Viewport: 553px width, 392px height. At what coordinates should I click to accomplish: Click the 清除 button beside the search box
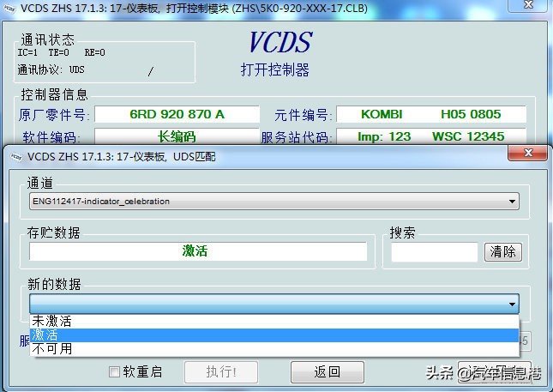[x=503, y=252]
